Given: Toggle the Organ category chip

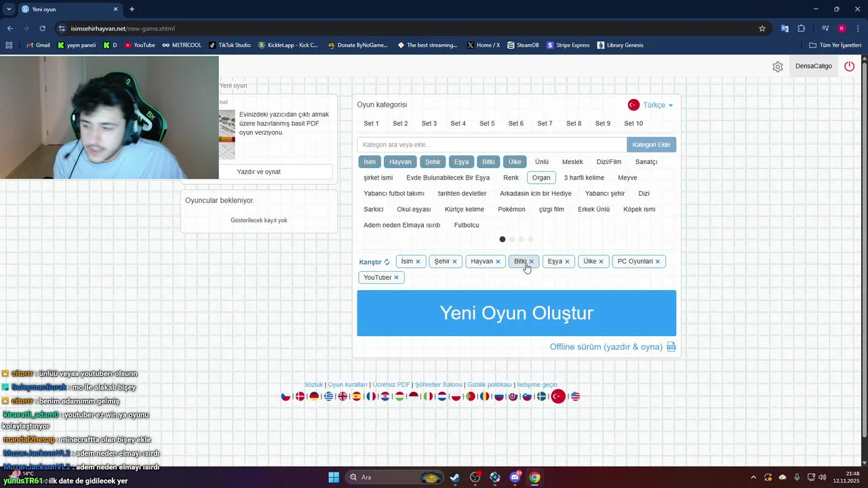Looking at the screenshot, I should tap(541, 178).
